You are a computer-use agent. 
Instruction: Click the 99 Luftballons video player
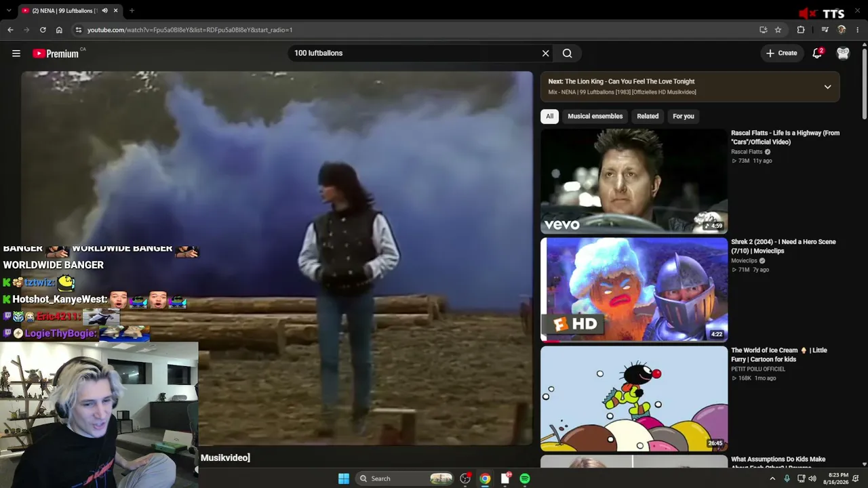(x=277, y=258)
